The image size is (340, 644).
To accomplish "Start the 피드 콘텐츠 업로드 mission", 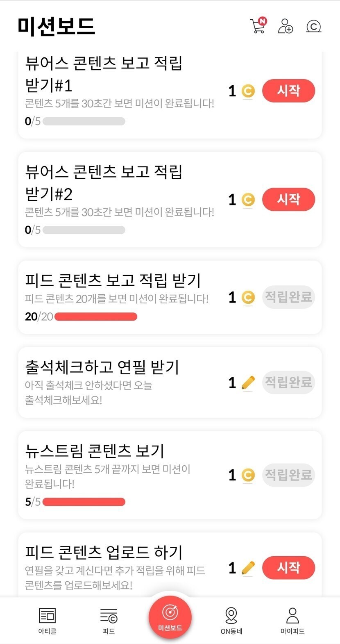I will 288,568.
